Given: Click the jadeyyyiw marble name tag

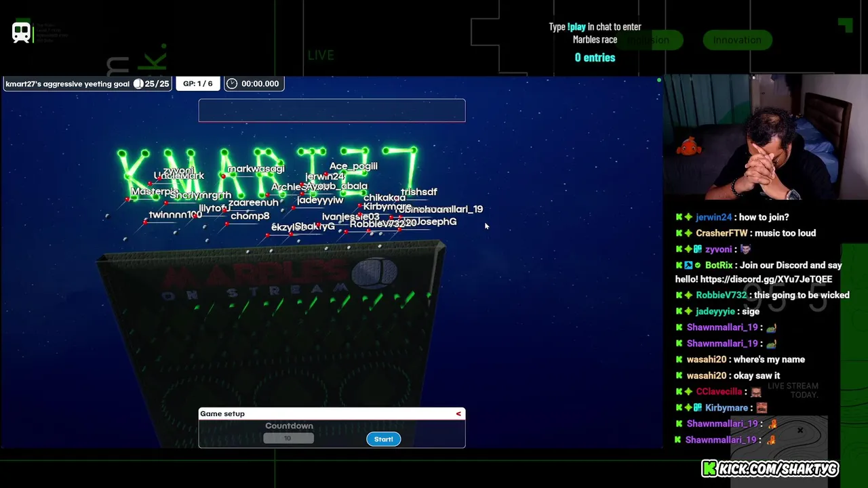Looking at the screenshot, I should [x=320, y=200].
